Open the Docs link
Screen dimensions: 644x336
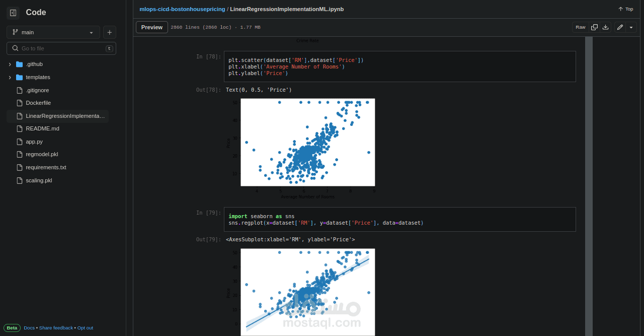[x=29, y=328]
